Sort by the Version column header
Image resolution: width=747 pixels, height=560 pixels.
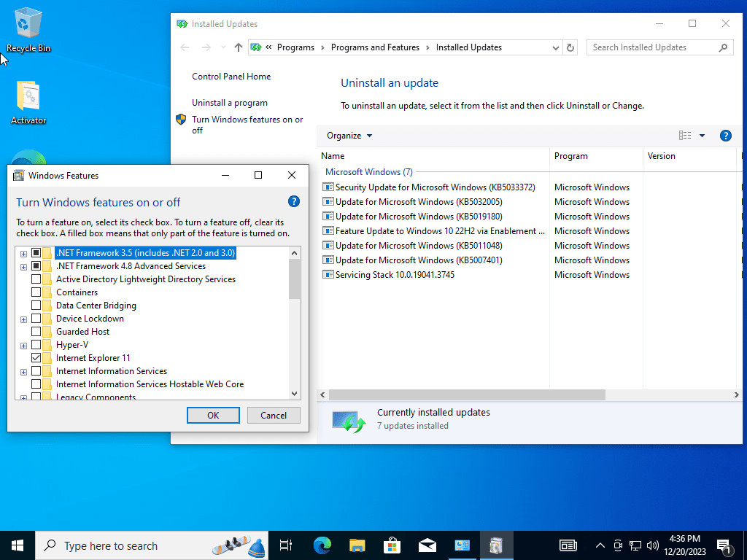689,156
